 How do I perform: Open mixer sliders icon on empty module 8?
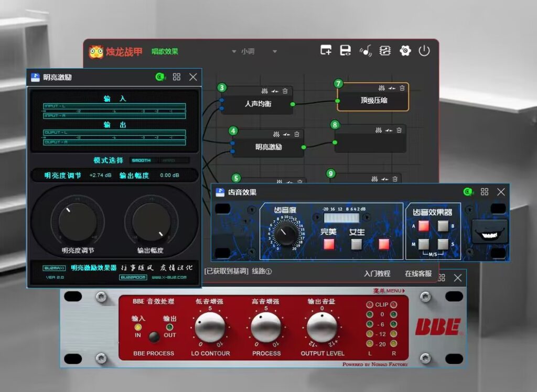point(379,130)
